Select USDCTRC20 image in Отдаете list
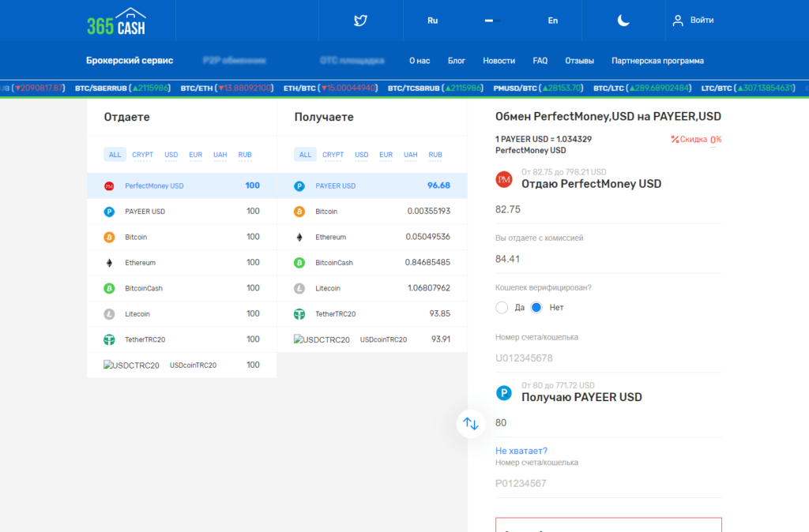This screenshot has width=809, height=532. [x=131, y=365]
